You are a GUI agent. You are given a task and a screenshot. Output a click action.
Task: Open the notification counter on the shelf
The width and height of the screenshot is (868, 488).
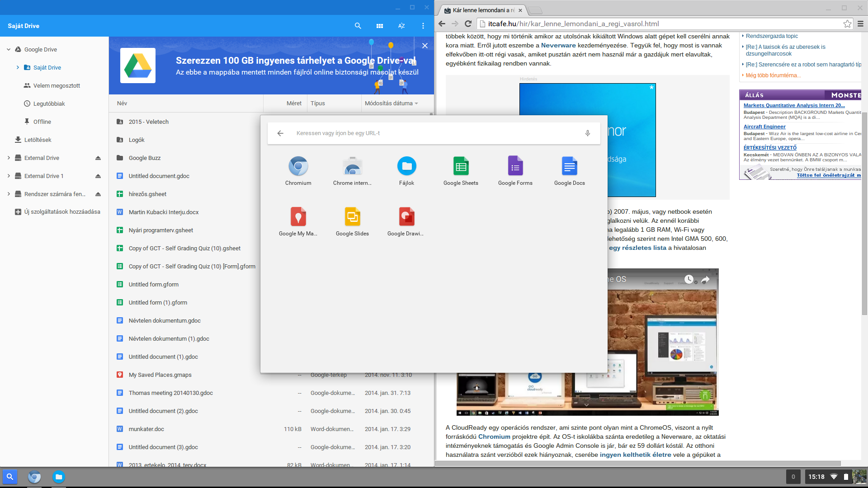[x=793, y=477]
